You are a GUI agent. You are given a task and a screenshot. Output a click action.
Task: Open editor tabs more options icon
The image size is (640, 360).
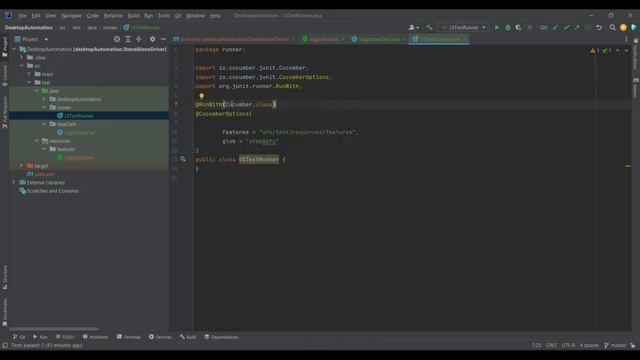(626, 39)
